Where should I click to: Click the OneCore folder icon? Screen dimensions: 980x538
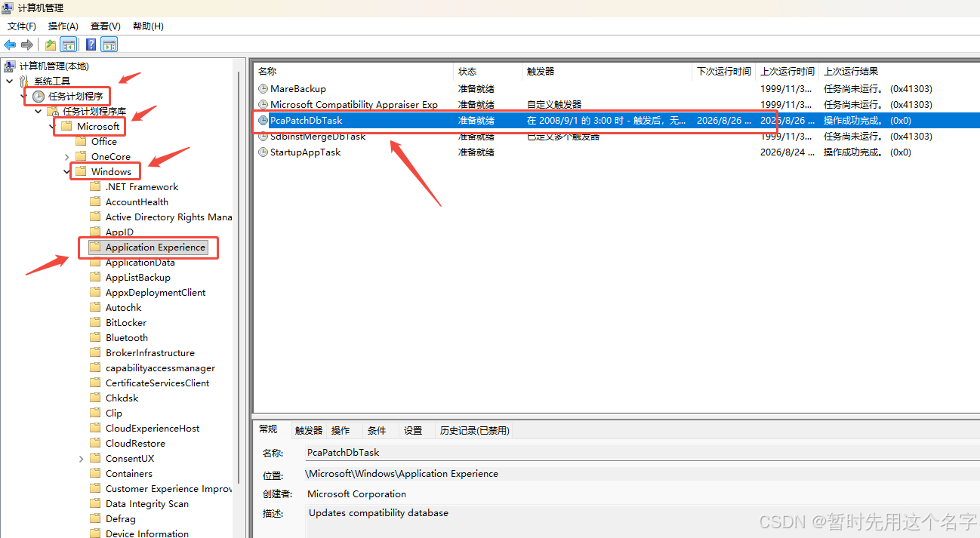point(81,157)
